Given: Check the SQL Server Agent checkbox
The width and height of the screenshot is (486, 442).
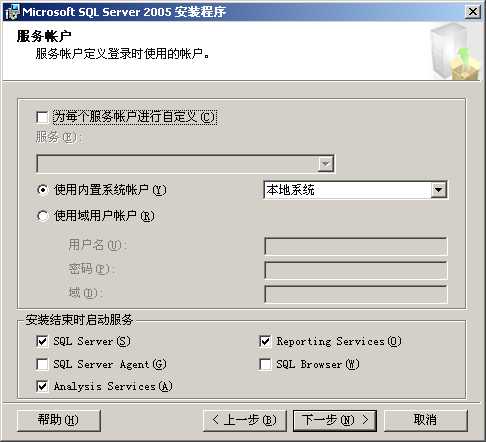Looking at the screenshot, I should 42,364.
